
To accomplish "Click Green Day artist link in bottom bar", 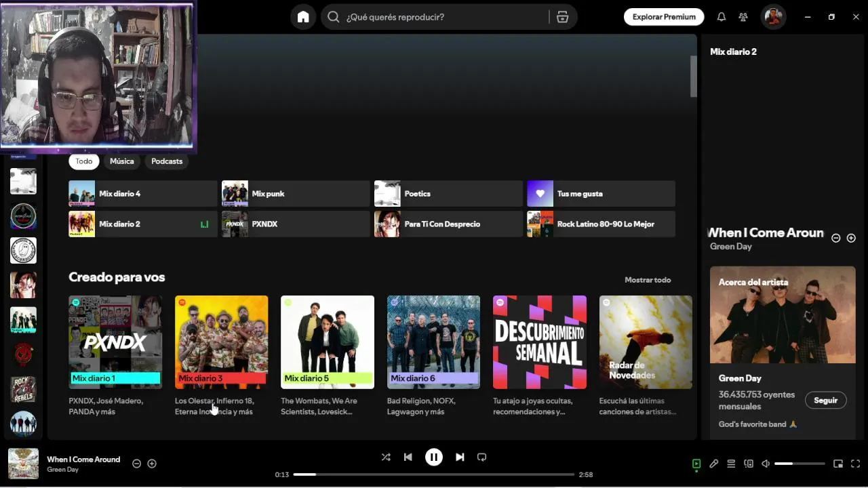I will (62, 470).
